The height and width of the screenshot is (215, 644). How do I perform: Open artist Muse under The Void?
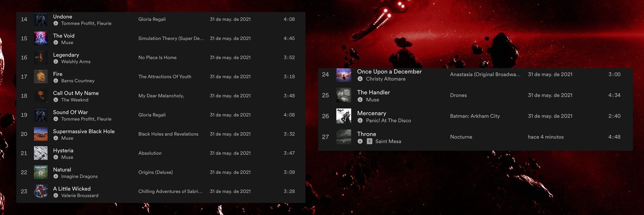(67, 43)
